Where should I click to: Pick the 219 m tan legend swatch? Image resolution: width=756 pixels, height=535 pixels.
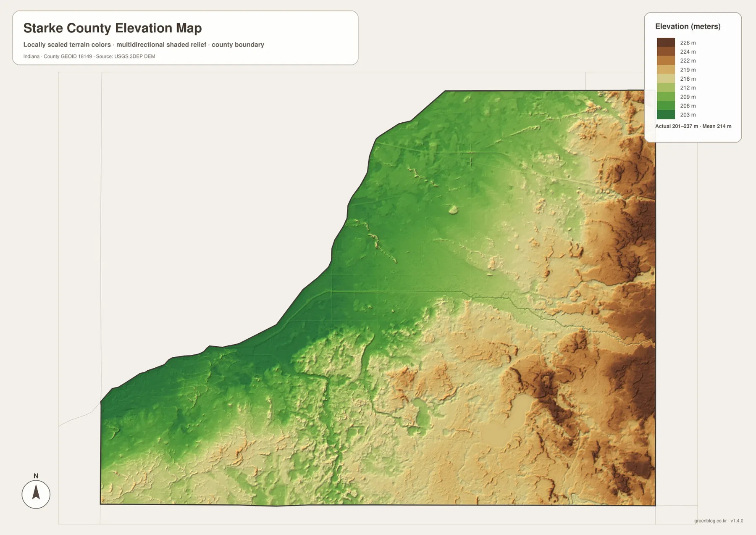coord(666,70)
